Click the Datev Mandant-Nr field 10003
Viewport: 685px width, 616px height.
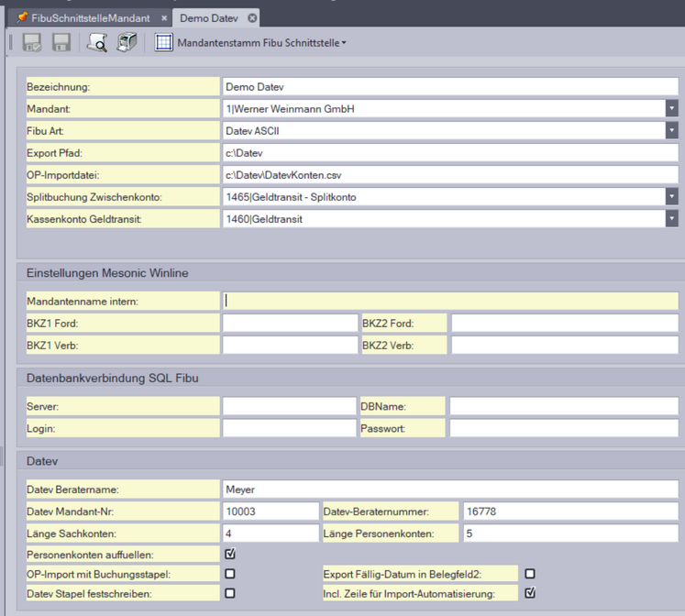point(271,511)
